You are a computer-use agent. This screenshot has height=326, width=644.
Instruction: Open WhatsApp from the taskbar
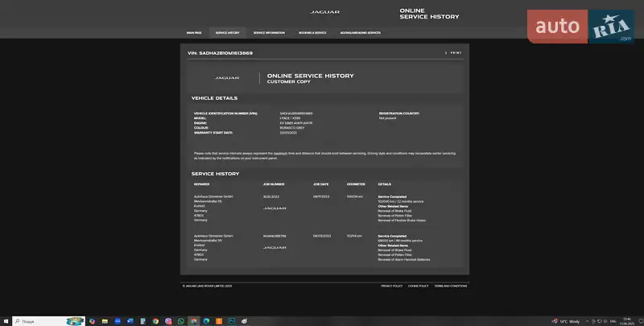point(180,321)
